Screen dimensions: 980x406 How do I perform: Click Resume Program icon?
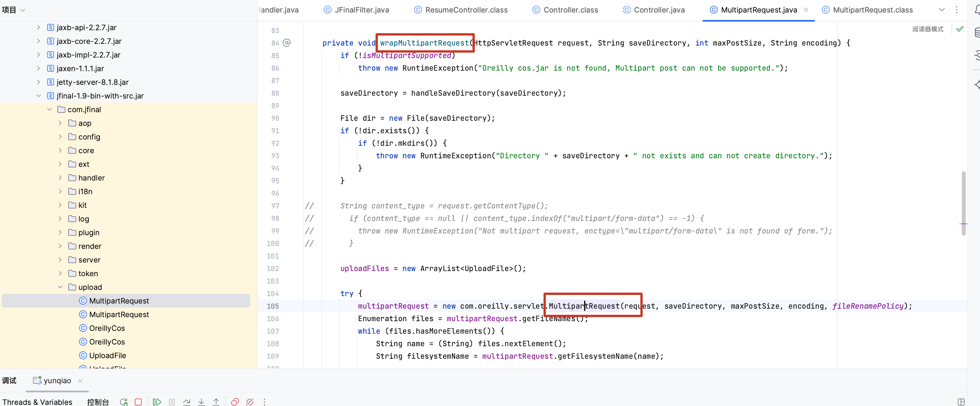[x=156, y=402]
